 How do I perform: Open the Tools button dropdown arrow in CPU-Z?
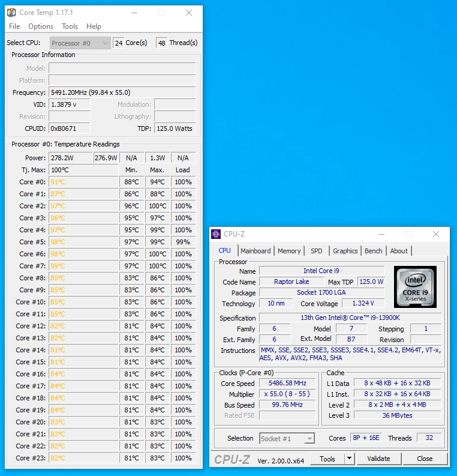coord(349,459)
